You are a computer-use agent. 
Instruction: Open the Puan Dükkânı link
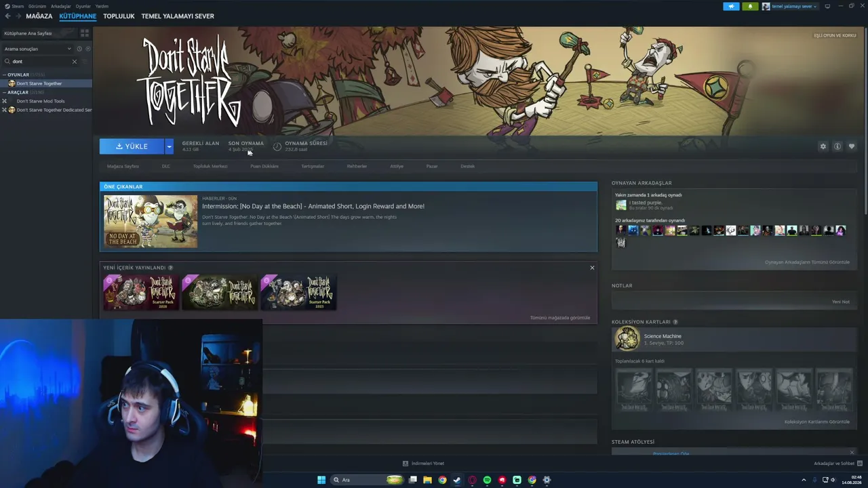tap(264, 166)
